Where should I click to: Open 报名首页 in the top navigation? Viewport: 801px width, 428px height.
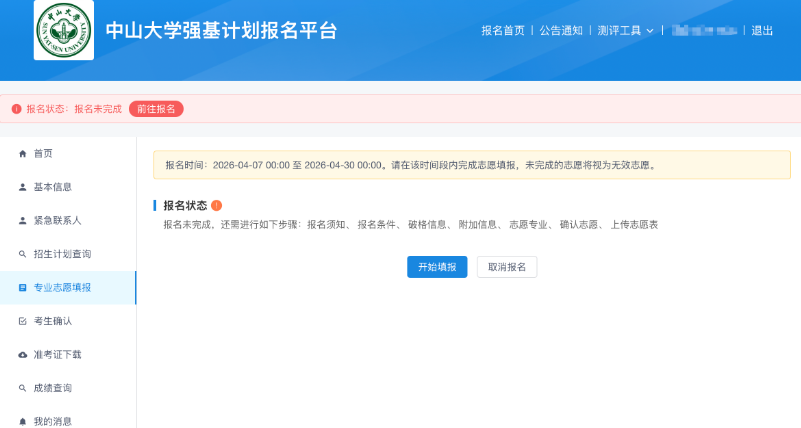502,31
